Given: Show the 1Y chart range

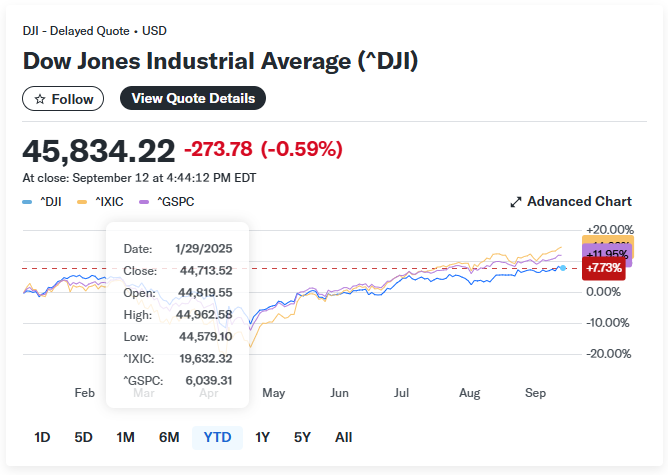Looking at the screenshot, I should coord(262,437).
